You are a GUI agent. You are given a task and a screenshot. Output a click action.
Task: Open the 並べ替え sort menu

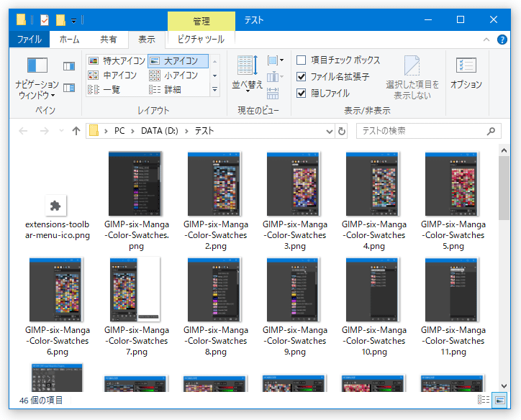248,74
